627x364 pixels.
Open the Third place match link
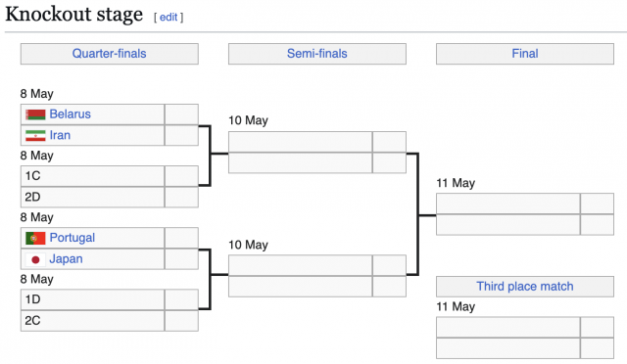click(525, 286)
